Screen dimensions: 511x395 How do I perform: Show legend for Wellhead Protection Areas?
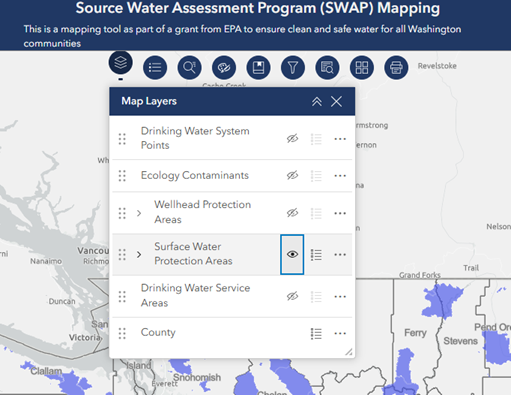pyautogui.click(x=316, y=213)
